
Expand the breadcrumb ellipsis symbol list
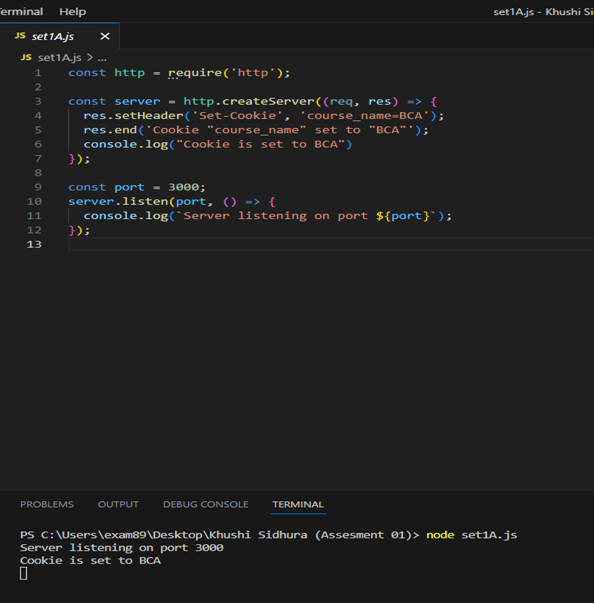102,58
